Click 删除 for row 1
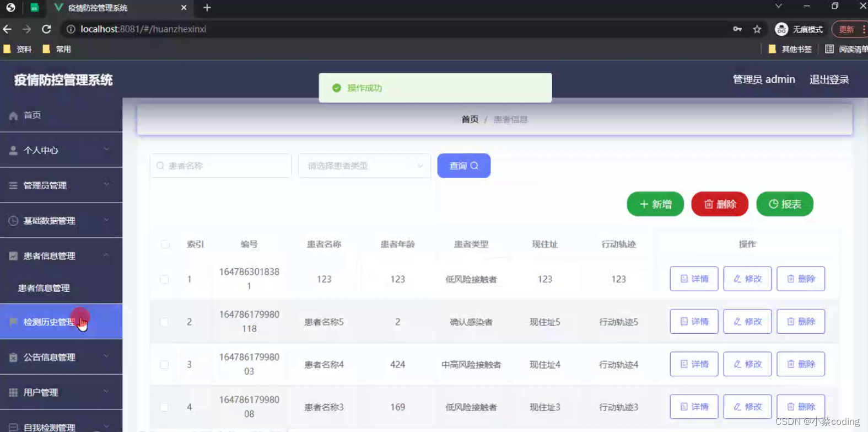The width and height of the screenshot is (868, 432). [801, 279]
